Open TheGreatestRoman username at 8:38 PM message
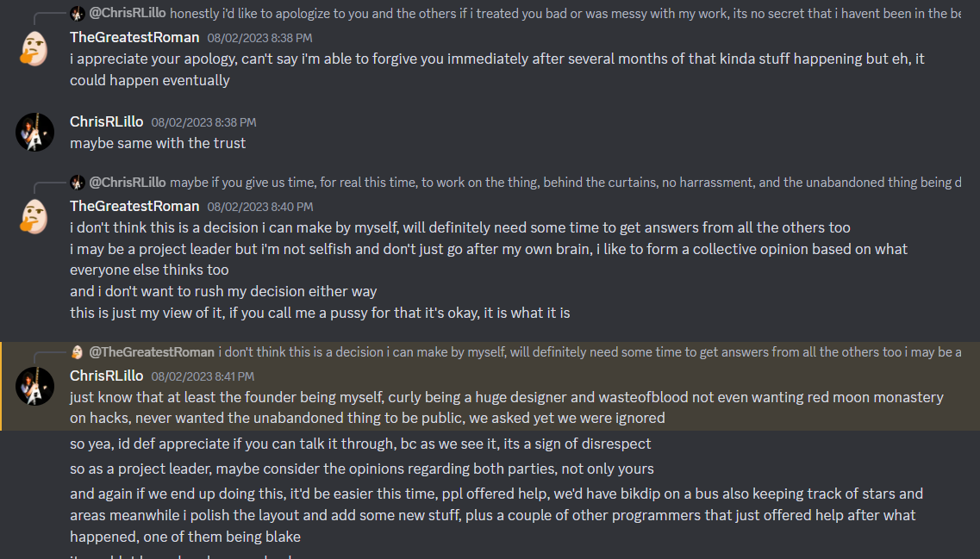The image size is (980, 559). click(x=134, y=38)
